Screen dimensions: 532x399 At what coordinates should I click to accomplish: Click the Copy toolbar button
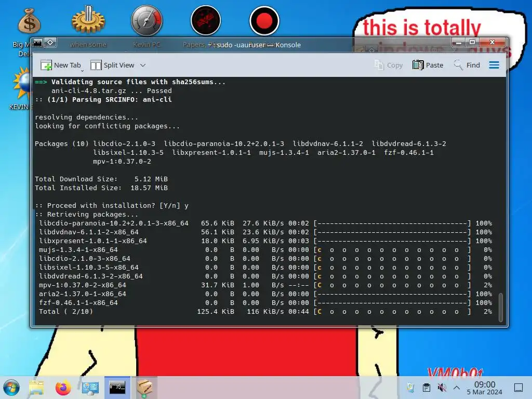[389, 65]
